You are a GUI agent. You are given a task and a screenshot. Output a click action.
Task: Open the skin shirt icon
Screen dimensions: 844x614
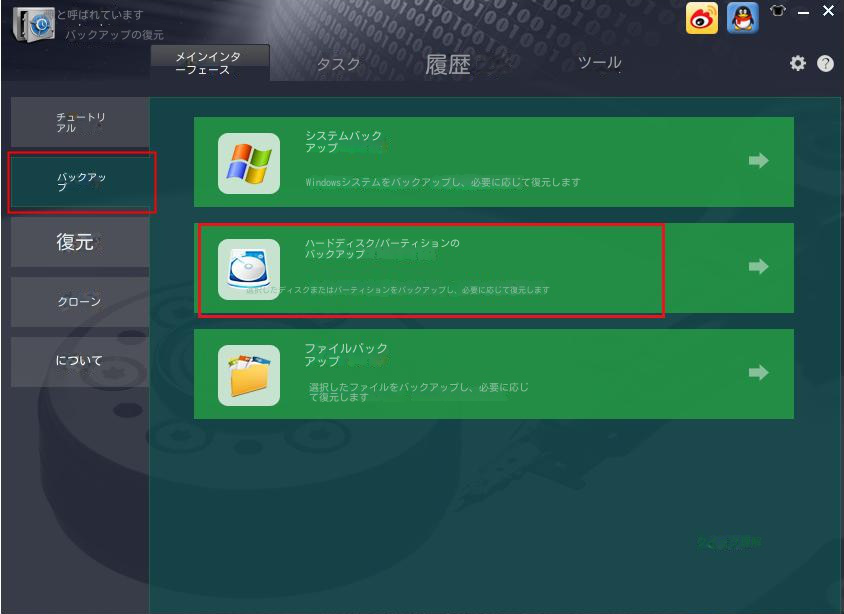[x=778, y=11]
